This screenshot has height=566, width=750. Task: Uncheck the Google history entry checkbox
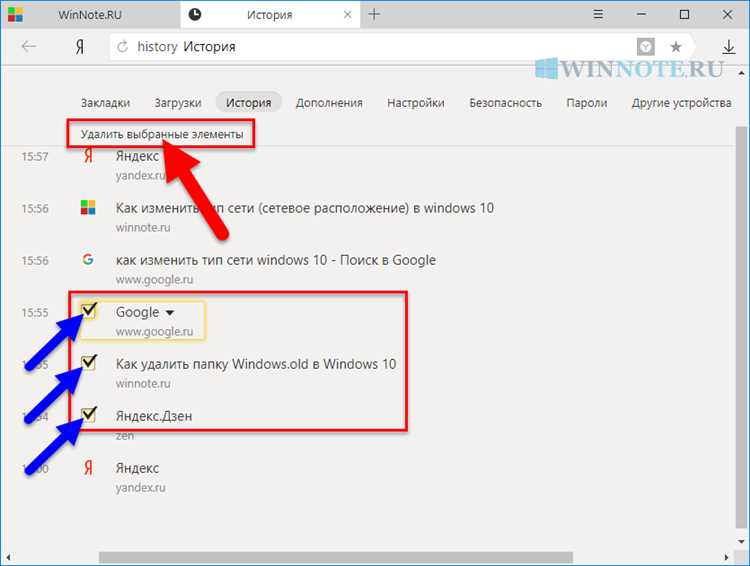pos(88,311)
